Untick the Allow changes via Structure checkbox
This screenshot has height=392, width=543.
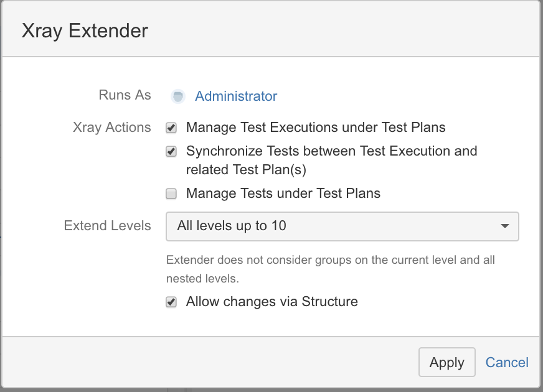(x=171, y=302)
